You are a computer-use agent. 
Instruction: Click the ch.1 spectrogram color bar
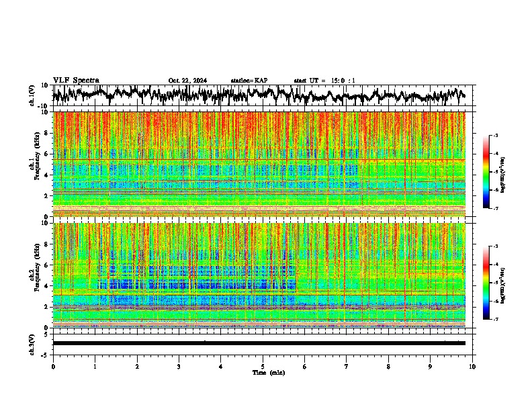[486, 172]
